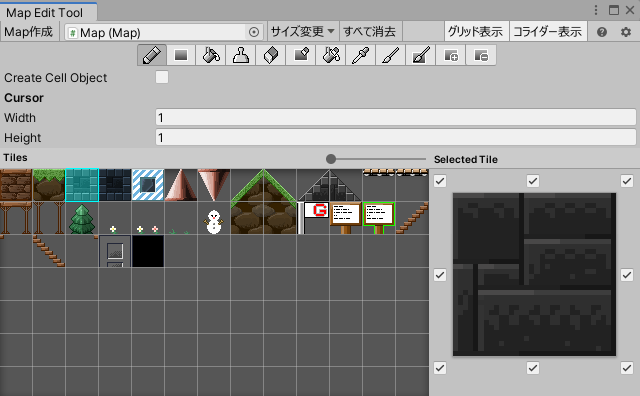
Task: Click the Map Edit Tool tab
Action: [44, 13]
